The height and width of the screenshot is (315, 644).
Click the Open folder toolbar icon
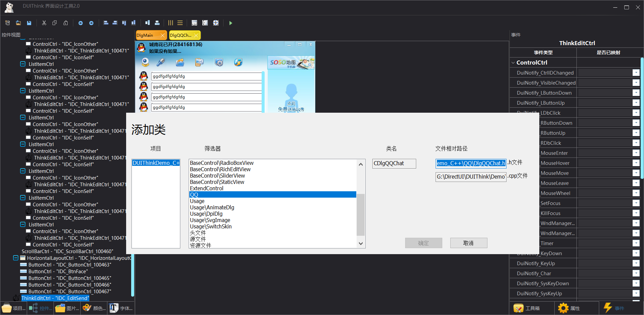tap(18, 23)
